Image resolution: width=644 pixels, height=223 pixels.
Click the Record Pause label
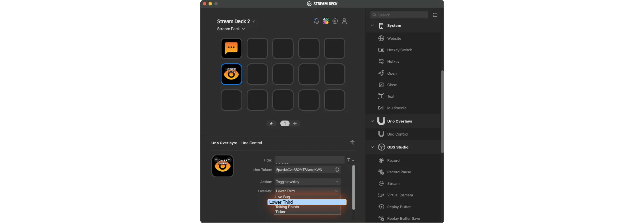point(399,172)
